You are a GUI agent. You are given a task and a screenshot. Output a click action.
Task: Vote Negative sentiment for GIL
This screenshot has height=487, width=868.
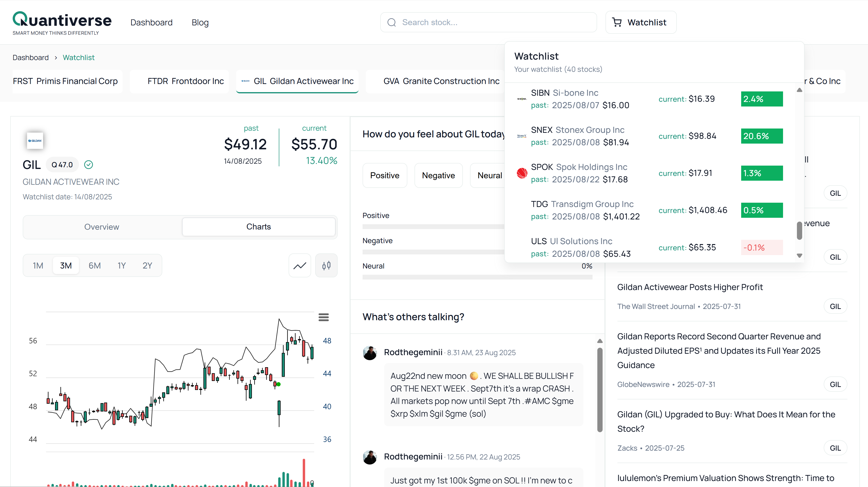coord(438,176)
